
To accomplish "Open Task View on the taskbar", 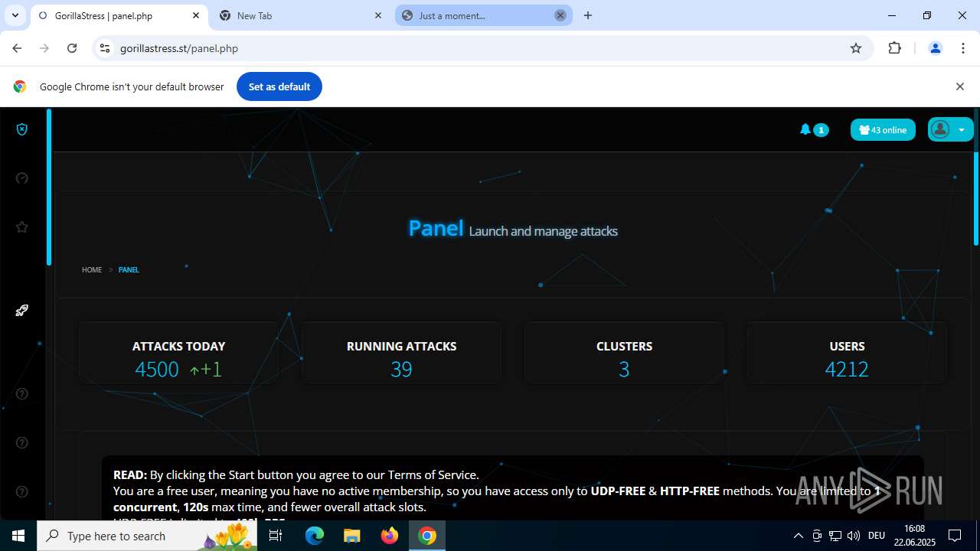I will (276, 536).
